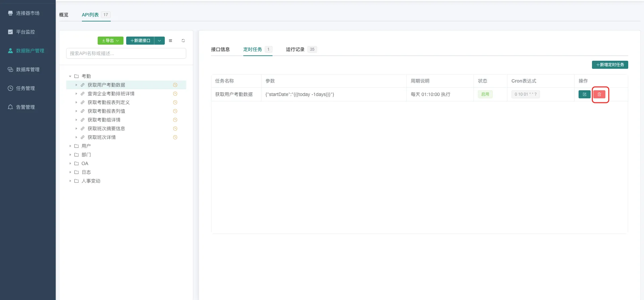Open the 导出 dropdown
Viewport: 644px width, 300px height.
[110, 41]
